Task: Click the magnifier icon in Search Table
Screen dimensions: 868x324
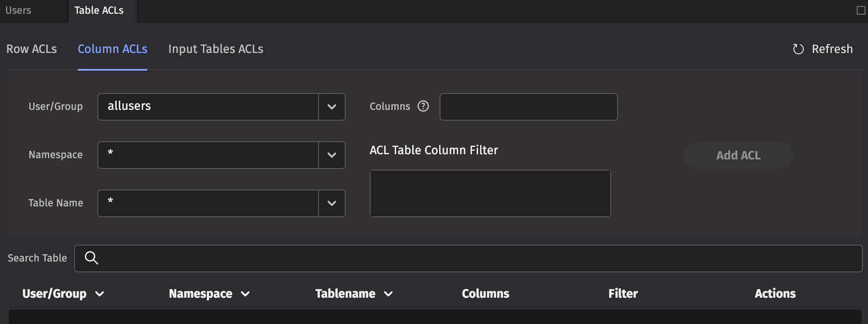Action: [91, 258]
